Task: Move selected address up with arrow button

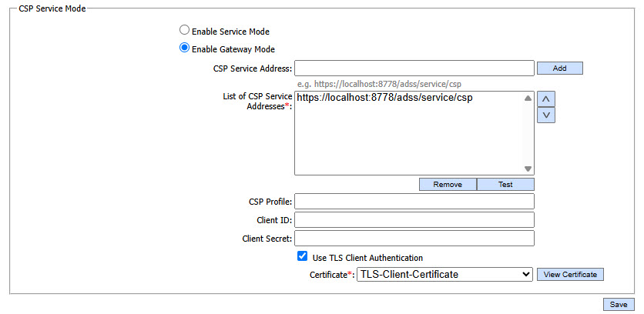Action: pos(545,99)
